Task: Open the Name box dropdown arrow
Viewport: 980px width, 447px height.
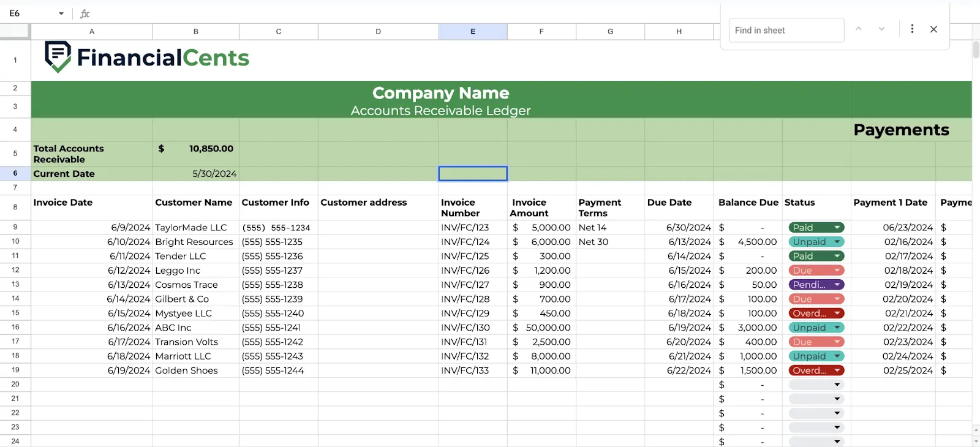Action: click(61, 13)
